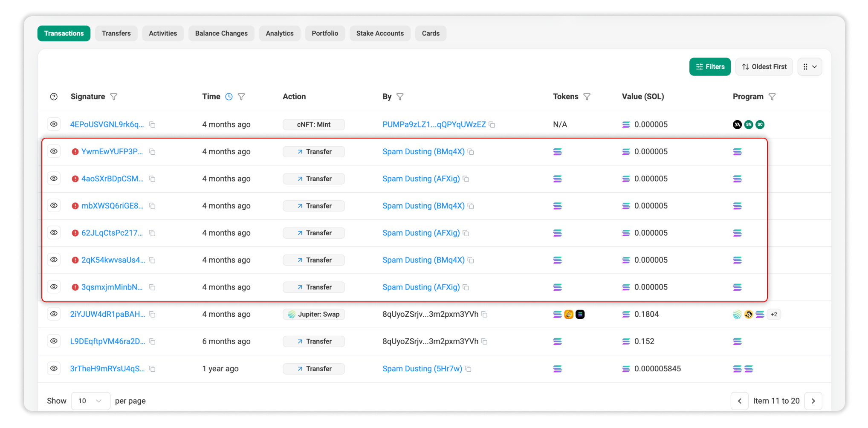The image size is (868, 428).
Task: Click the help icon beside Signature header
Action: [54, 97]
